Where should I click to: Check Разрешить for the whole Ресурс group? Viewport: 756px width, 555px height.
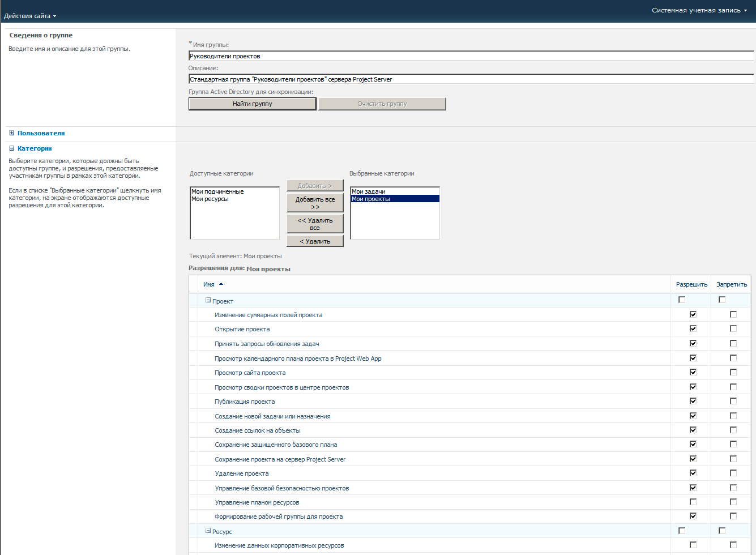point(682,531)
